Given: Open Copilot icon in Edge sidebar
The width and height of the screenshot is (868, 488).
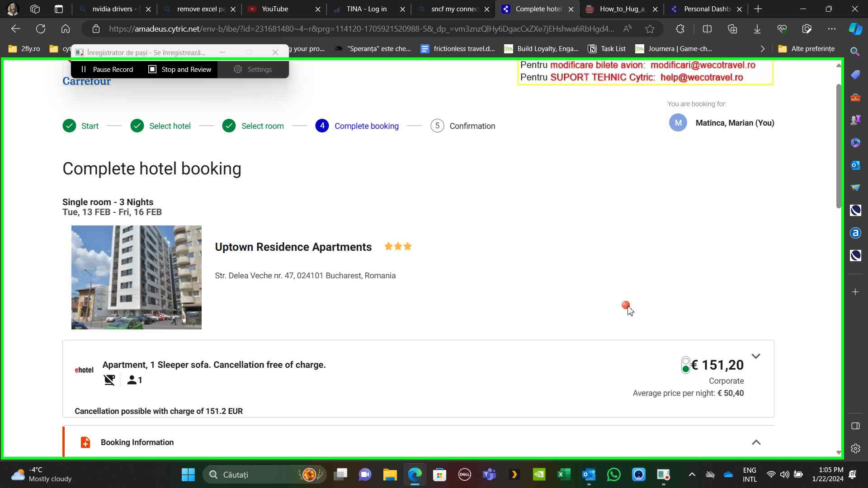Looking at the screenshot, I should [855, 29].
